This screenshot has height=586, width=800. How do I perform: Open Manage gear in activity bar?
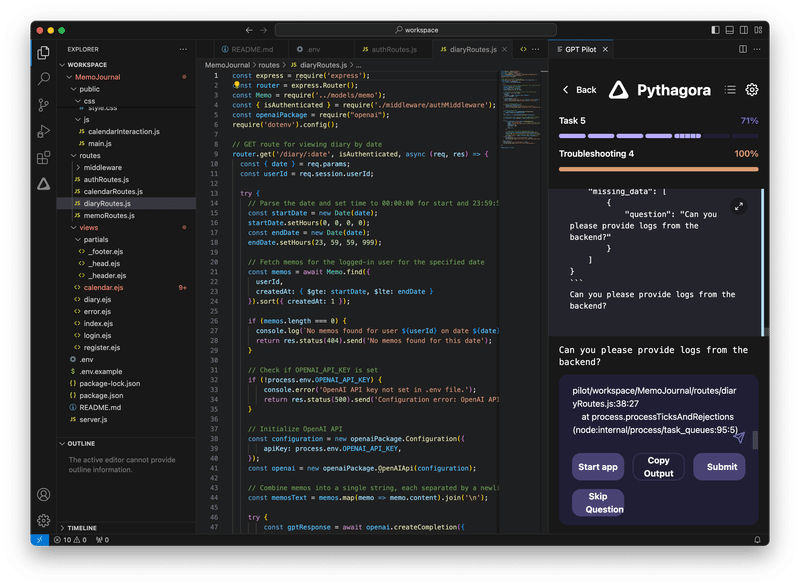point(44,520)
